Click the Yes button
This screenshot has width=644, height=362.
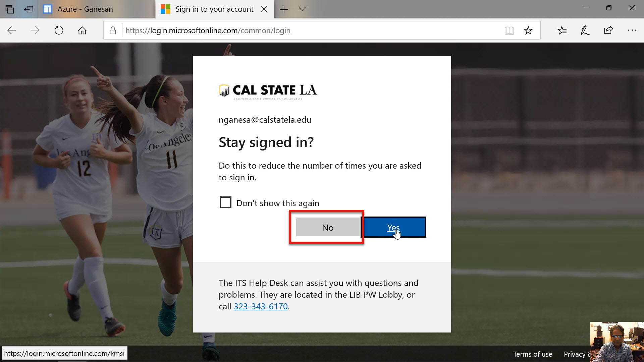(393, 227)
